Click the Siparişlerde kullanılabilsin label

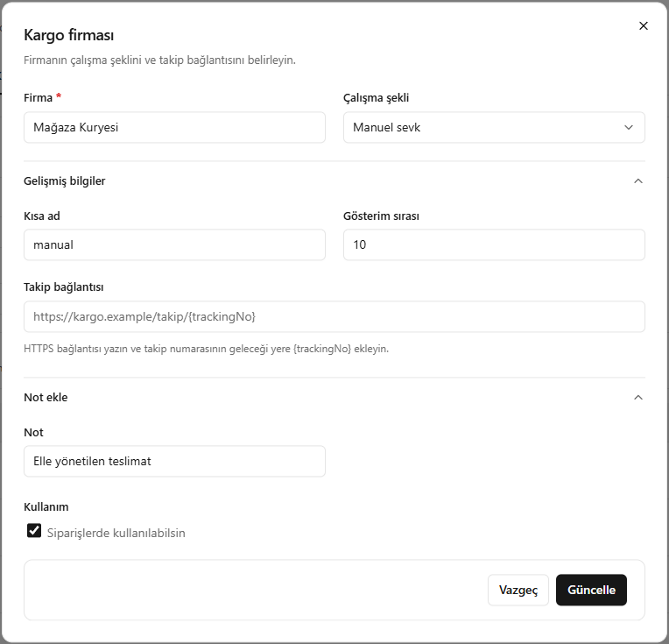(116, 533)
